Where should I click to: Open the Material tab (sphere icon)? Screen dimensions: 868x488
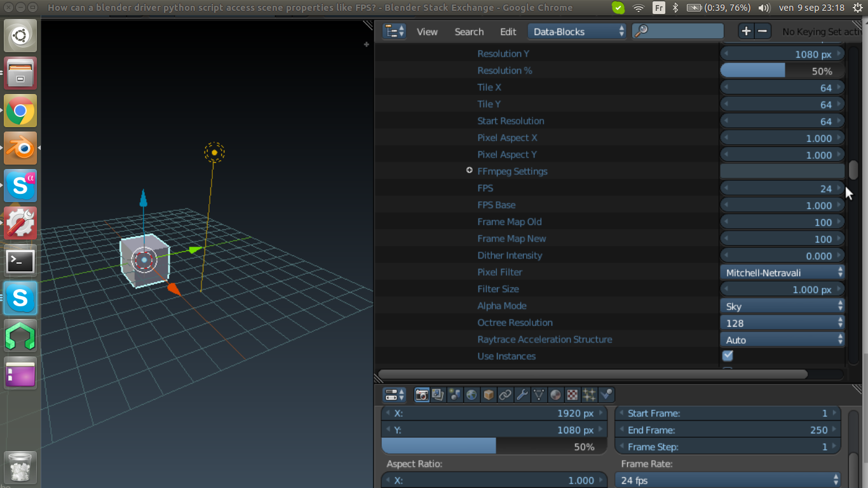[555, 395]
